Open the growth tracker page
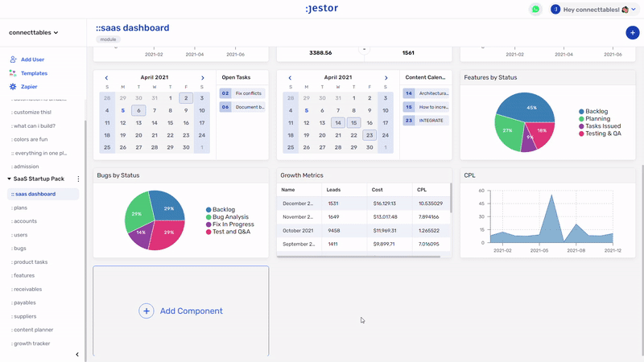This screenshot has width=644, height=362. tap(31, 343)
